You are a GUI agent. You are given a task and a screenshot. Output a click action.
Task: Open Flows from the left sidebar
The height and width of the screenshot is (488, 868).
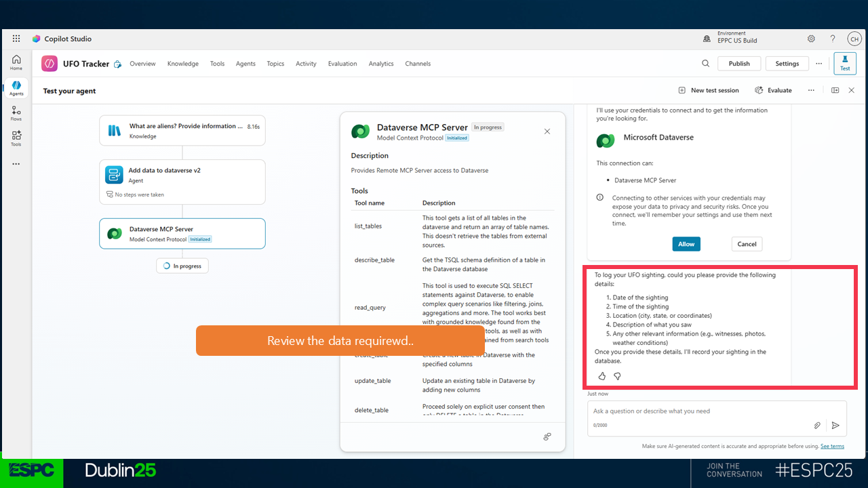coord(16,113)
